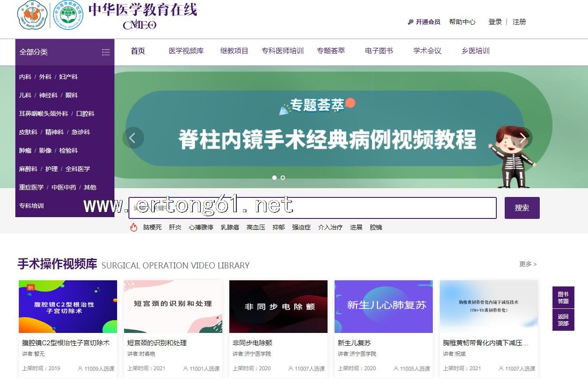Select the second carousel indicator dot

coord(283,178)
